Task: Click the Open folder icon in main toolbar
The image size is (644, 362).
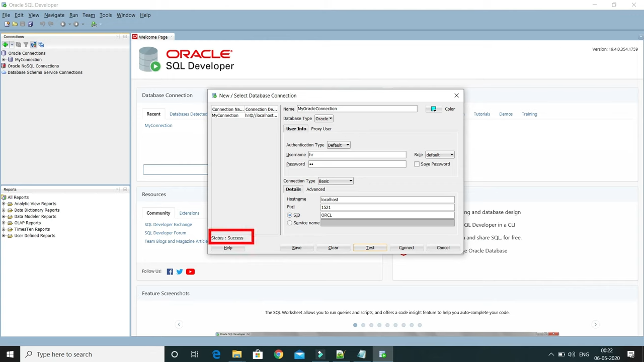Action: (x=15, y=24)
